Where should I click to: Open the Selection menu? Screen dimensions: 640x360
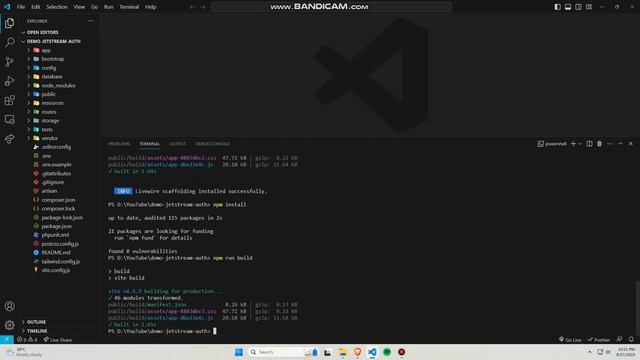(57, 7)
